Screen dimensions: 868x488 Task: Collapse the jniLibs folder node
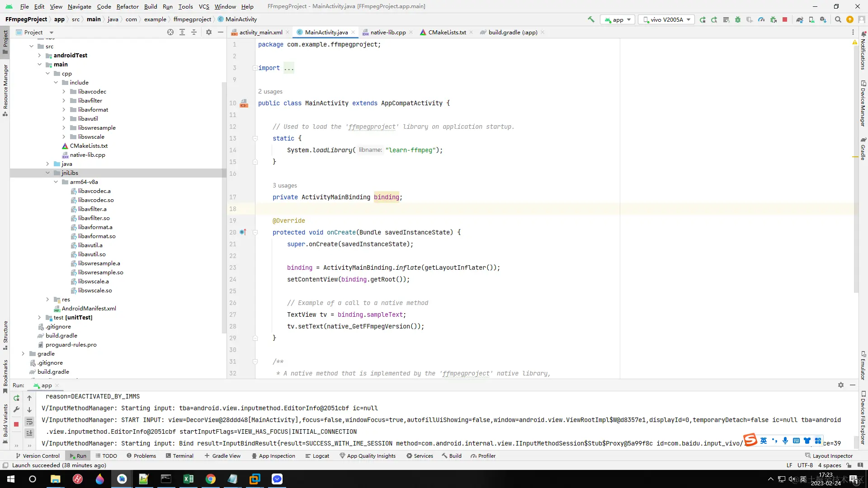48,173
